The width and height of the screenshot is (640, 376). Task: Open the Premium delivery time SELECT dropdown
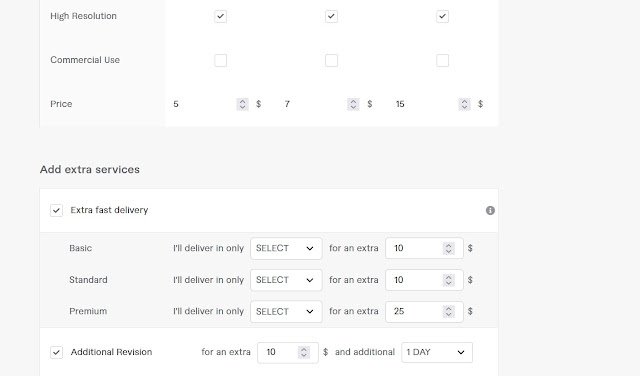(x=286, y=311)
